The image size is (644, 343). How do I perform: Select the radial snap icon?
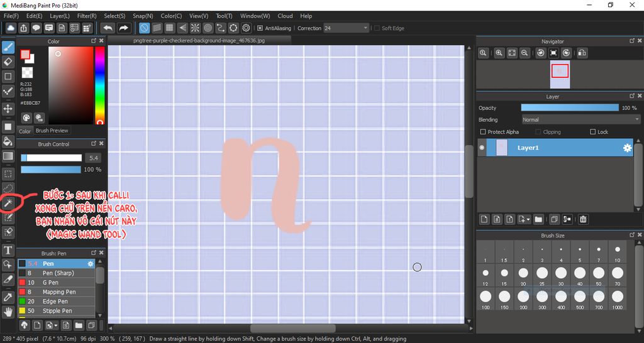195,28
